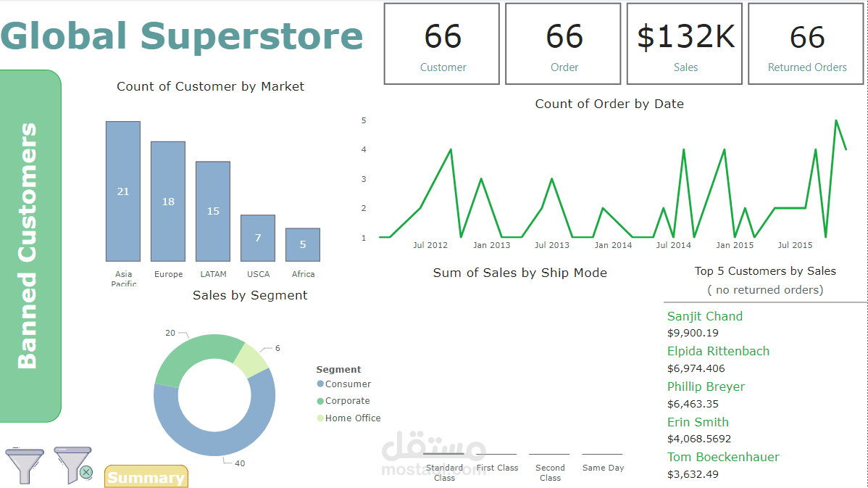Image resolution: width=868 pixels, height=488 pixels.
Task: Click the 66 Customer KPI card
Action: pos(441,41)
